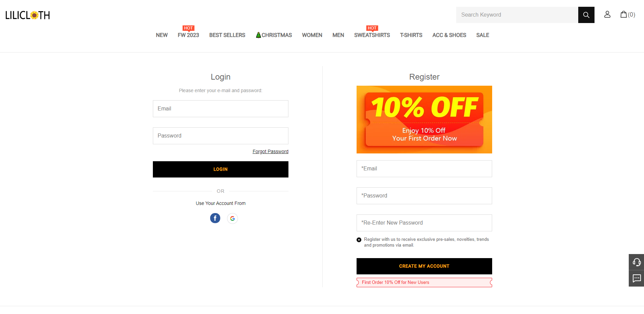Open the Christmas category menu
The width and height of the screenshot is (644, 314).
click(274, 35)
